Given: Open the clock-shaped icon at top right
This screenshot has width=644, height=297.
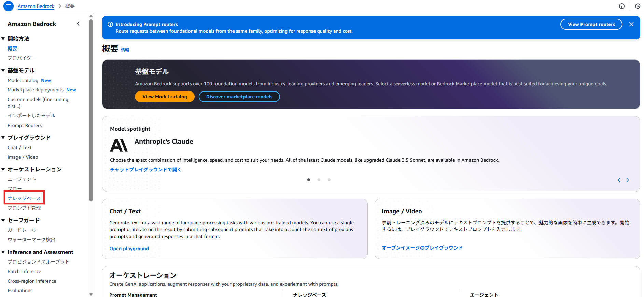Looking at the screenshot, I should pos(638,6).
